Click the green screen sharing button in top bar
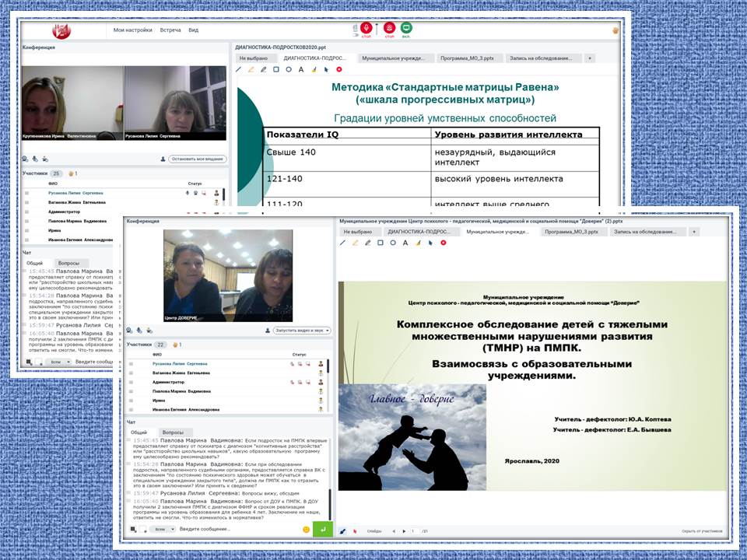Image resolution: width=747 pixels, height=560 pixels. (406, 28)
